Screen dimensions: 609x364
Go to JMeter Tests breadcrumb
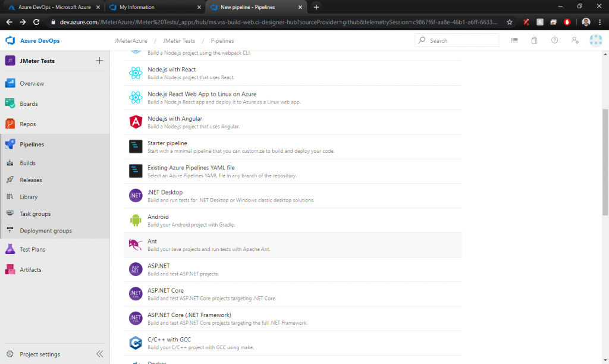coord(179,41)
